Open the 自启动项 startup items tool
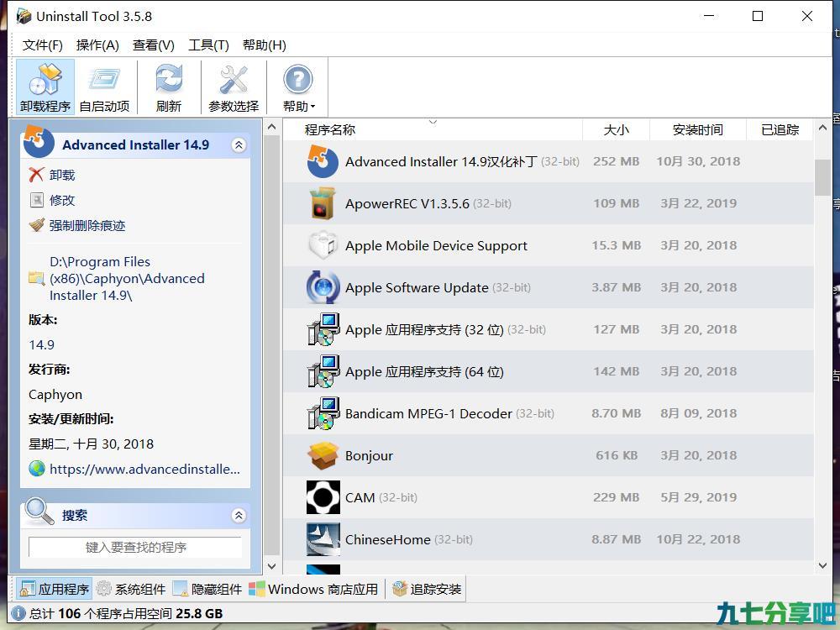Screen dimensions: 840x630 tap(104, 87)
